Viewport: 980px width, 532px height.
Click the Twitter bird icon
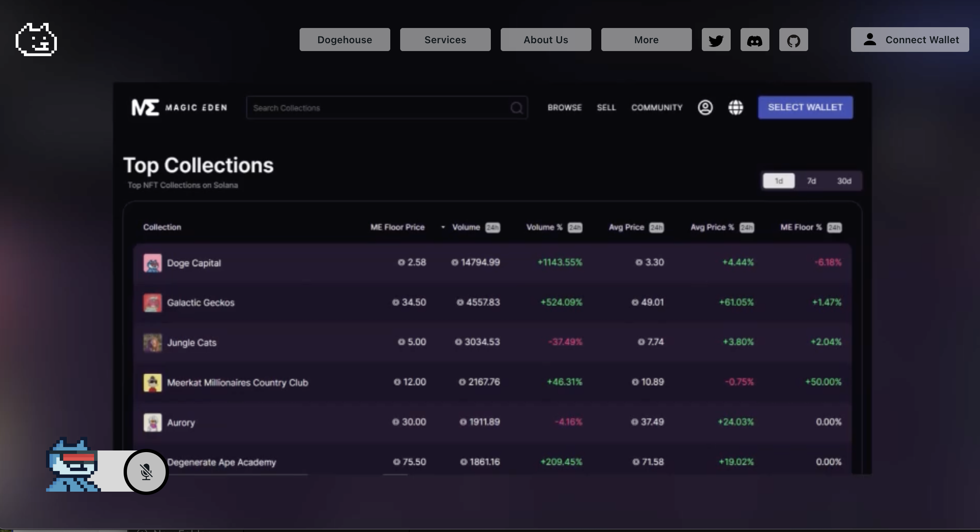point(716,40)
